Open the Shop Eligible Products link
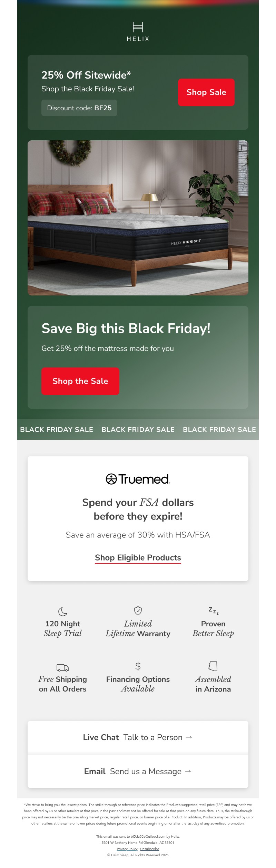Screen dimensions: 276x868 pyautogui.click(x=138, y=557)
